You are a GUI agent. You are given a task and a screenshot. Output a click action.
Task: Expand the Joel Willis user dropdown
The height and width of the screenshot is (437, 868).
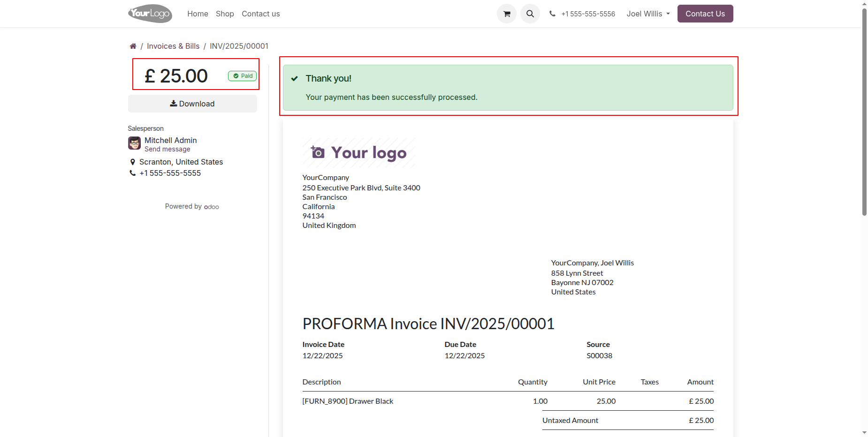tap(648, 14)
